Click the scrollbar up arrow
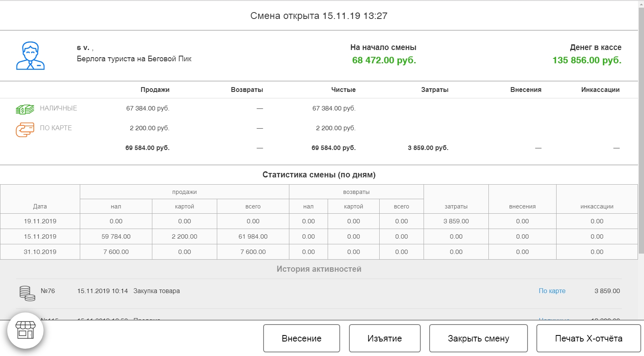The height and width of the screenshot is (356, 644). [x=641, y=4]
